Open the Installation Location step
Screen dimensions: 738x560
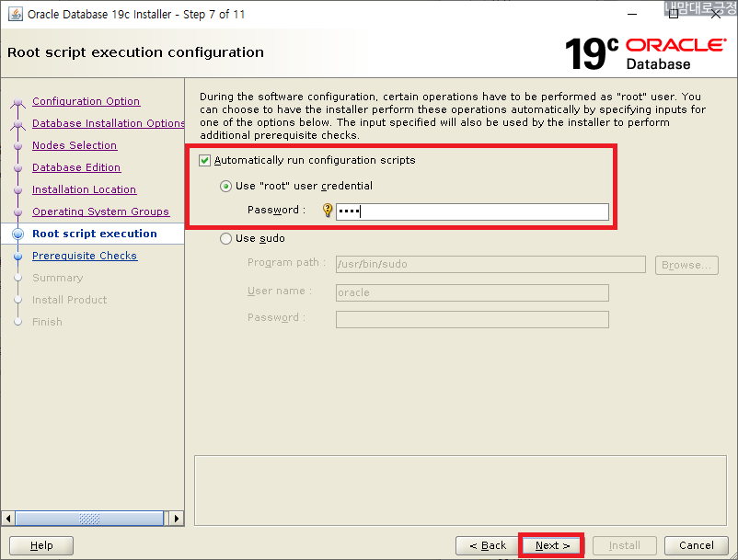(85, 189)
